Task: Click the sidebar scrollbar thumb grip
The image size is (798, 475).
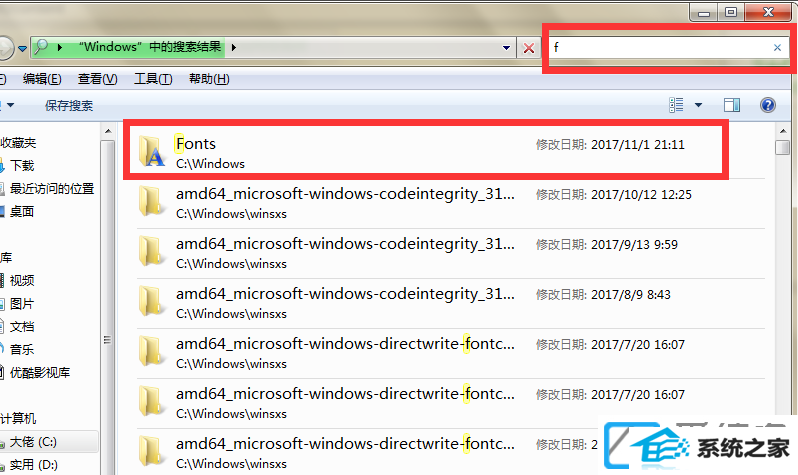Action: (107, 340)
